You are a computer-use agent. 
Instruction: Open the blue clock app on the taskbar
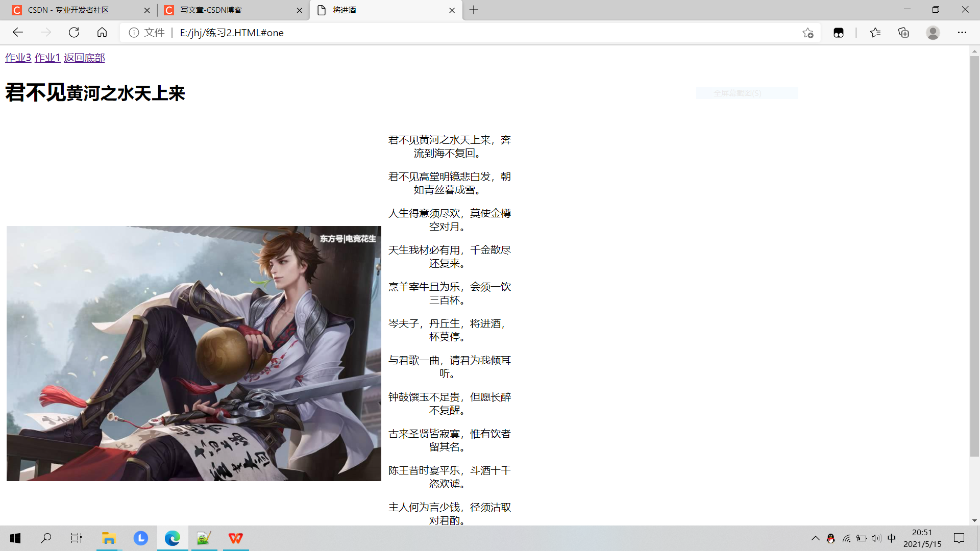pyautogui.click(x=141, y=538)
